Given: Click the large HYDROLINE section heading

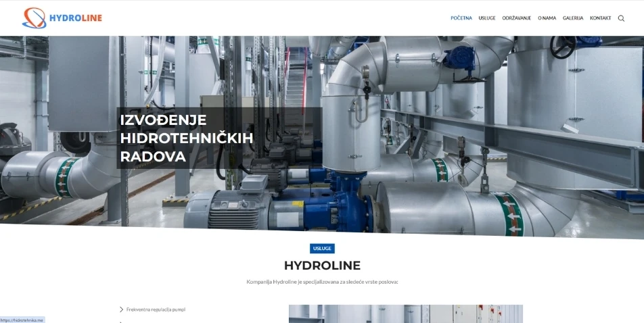Looking at the screenshot, I should point(322,266).
